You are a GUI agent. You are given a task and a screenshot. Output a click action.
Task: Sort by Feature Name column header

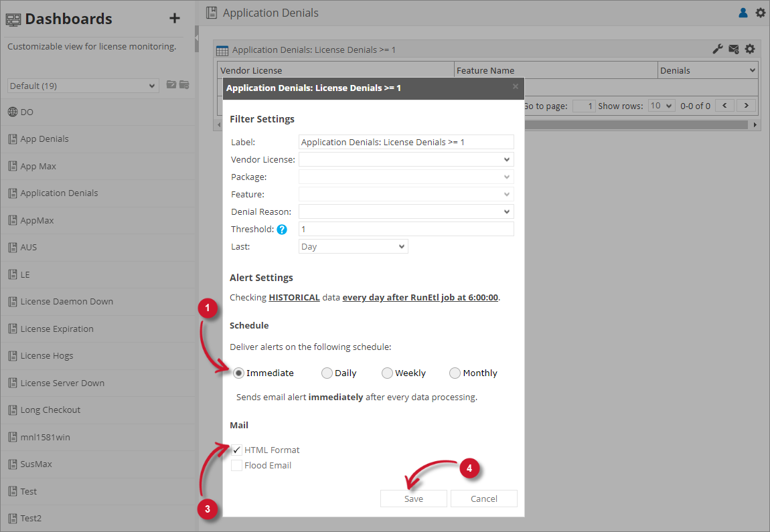click(556, 70)
